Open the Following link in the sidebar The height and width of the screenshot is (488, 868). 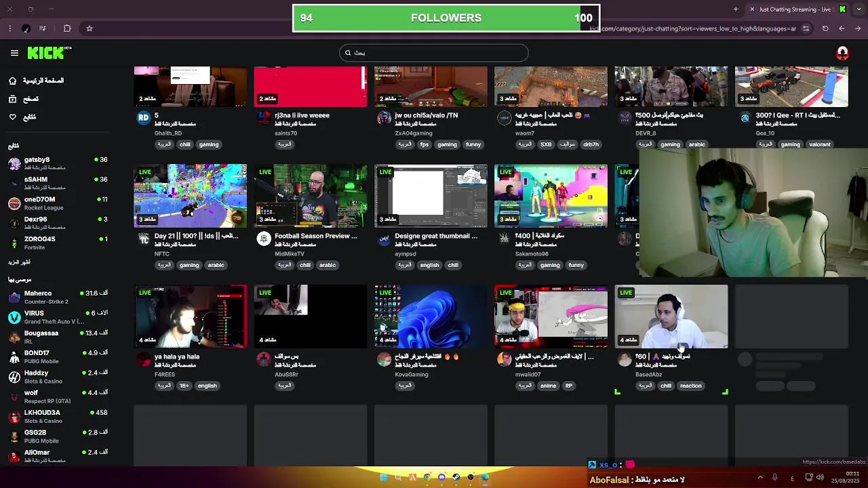(30, 117)
